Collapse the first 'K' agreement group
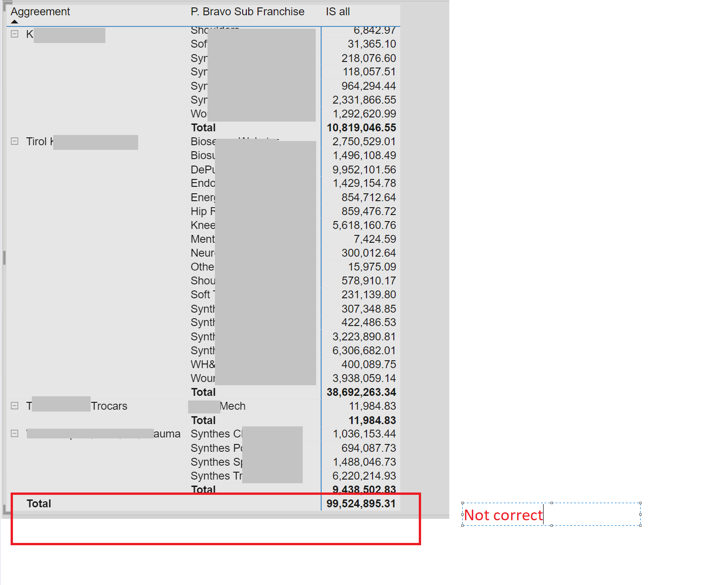Viewport: 728px width, 585px height. (15, 34)
